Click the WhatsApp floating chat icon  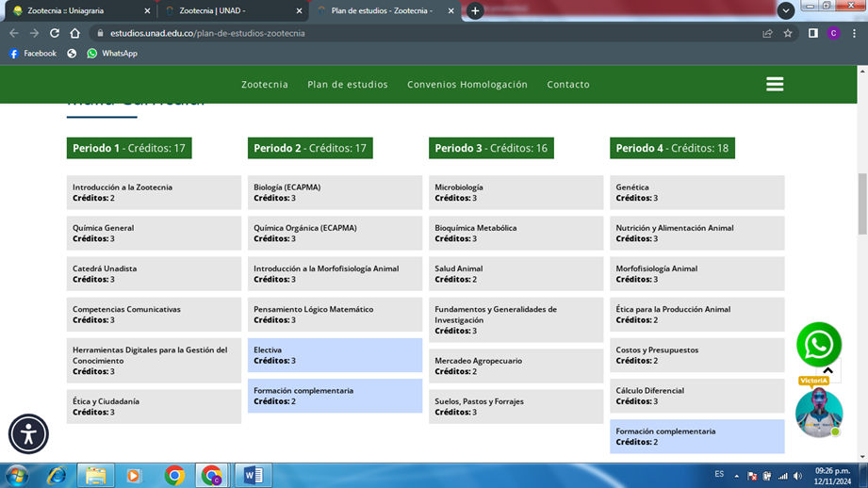818,345
